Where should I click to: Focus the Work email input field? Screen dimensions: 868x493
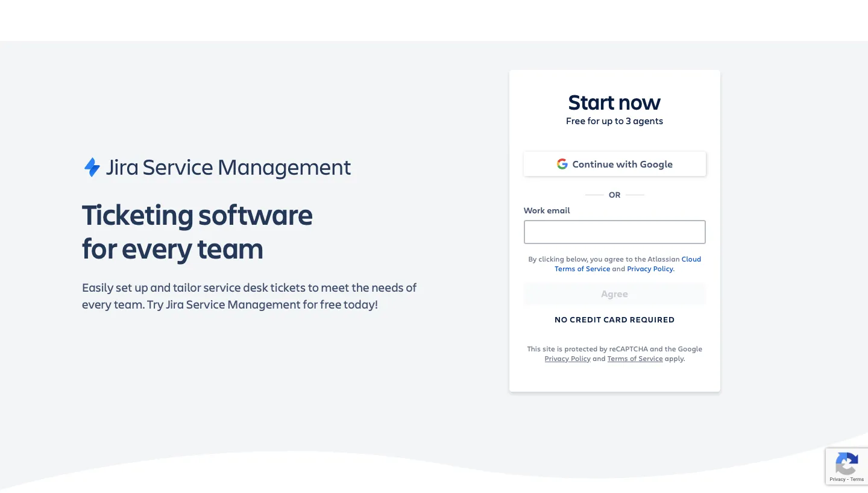tap(614, 232)
